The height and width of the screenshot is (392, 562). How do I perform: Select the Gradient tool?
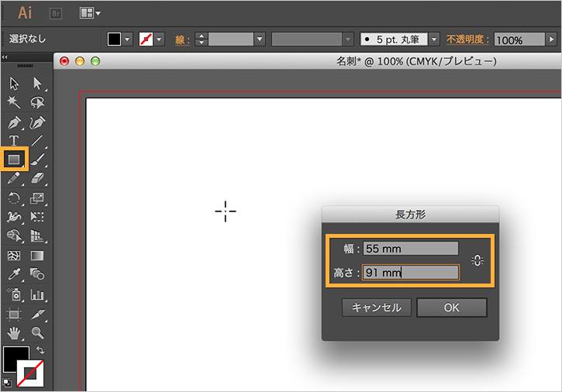[37, 256]
